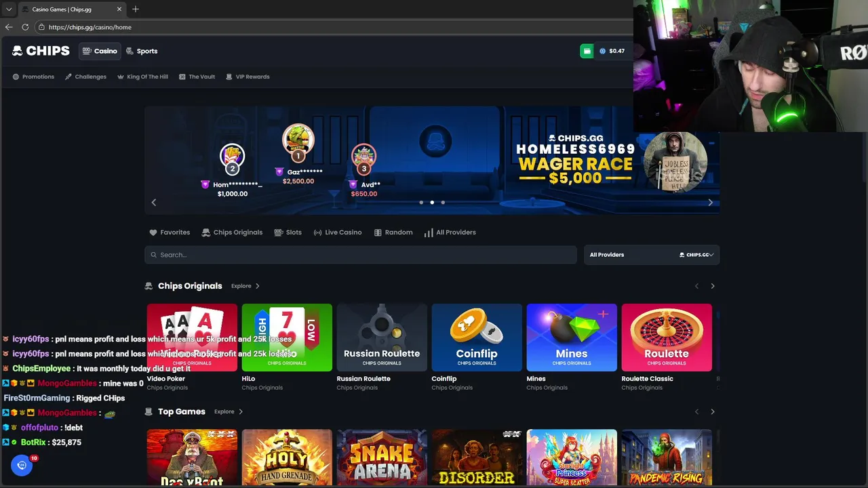Open live support chat bubble

tap(22, 465)
